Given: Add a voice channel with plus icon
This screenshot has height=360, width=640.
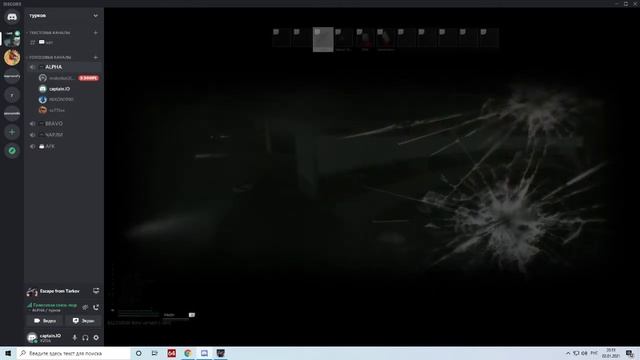Looking at the screenshot, I should click(96, 58).
